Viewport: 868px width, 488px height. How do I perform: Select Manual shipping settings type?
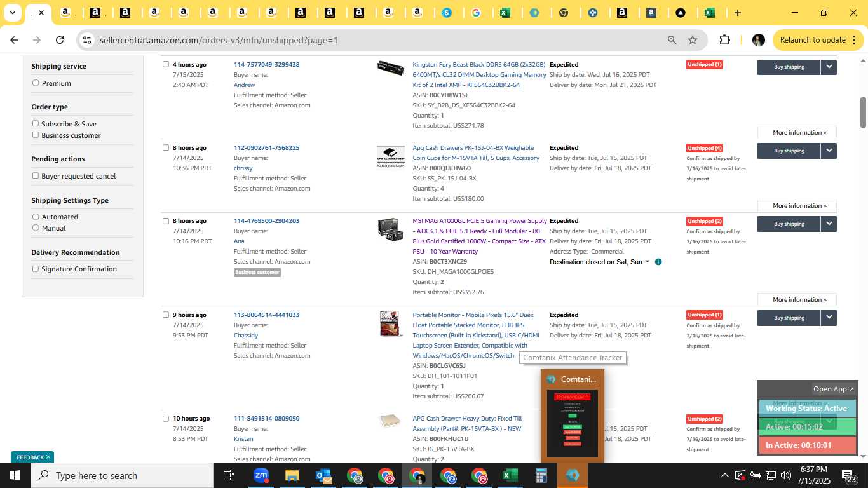(36, 227)
